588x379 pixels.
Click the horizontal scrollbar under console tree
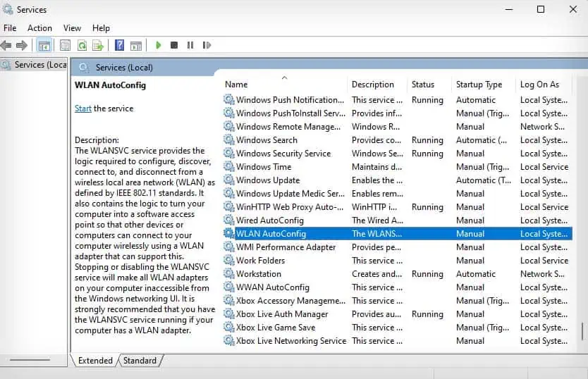click(30, 360)
